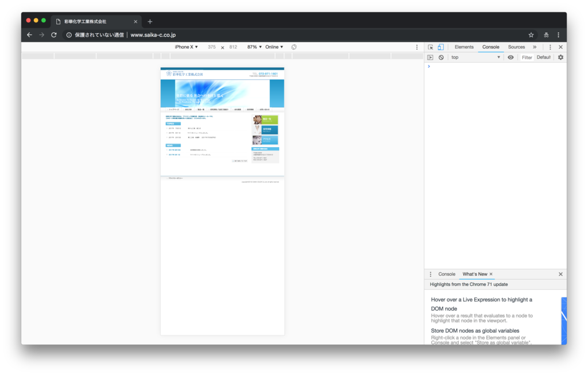Image resolution: width=588 pixels, height=375 pixels.
Task: Switch to the Console panel tab
Action: tap(490, 47)
